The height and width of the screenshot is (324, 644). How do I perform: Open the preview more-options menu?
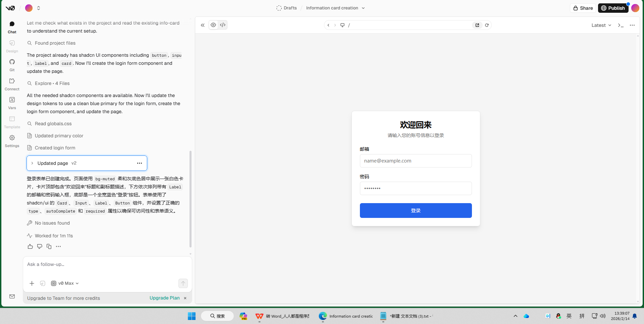coord(633,25)
